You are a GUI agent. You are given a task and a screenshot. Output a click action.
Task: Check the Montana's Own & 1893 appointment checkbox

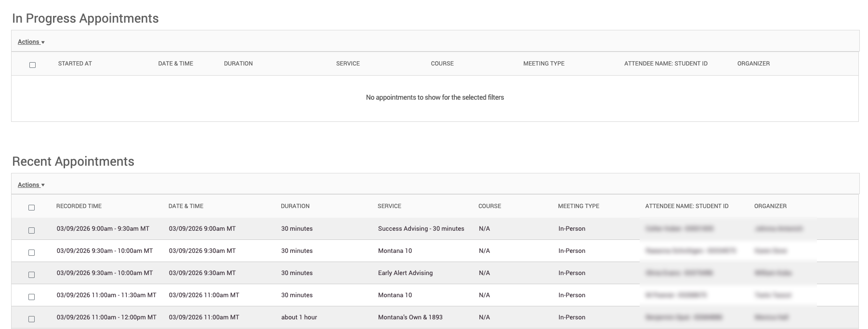click(x=31, y=319)
